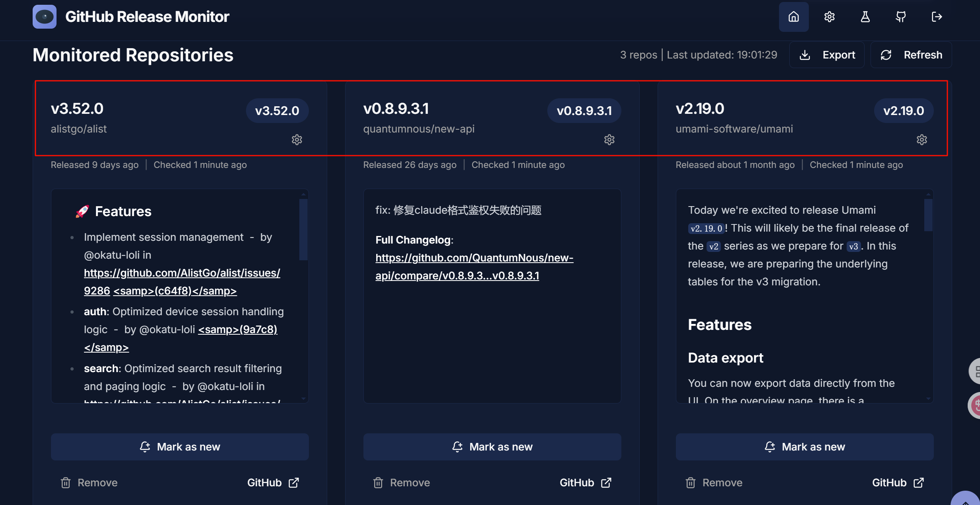This screenshot has height=505, width=980.
Task: Click the v3.52.0 version badge
Action: pyautogui.click(x=277, y=111)
